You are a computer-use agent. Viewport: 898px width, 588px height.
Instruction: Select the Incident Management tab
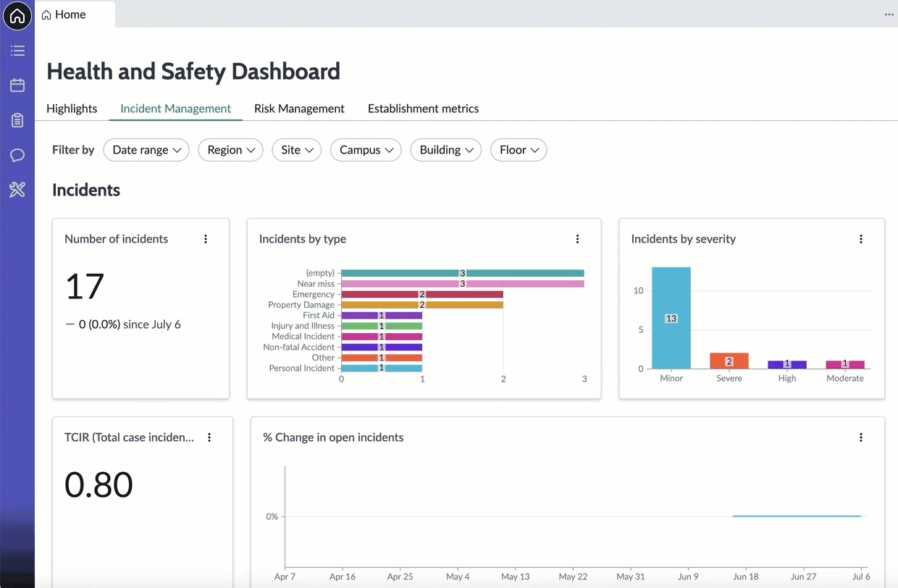tap(176, 109)
